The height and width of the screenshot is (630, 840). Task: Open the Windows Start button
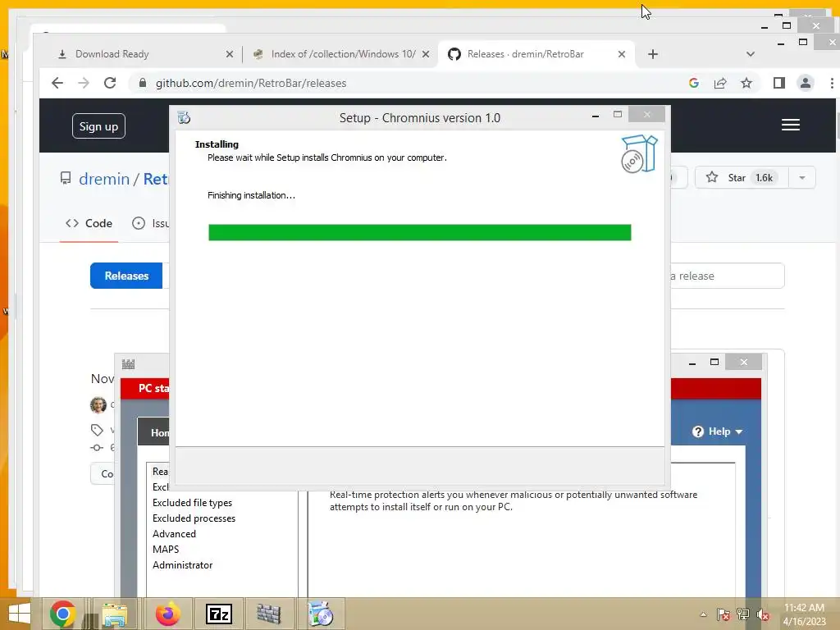point(20,614)
